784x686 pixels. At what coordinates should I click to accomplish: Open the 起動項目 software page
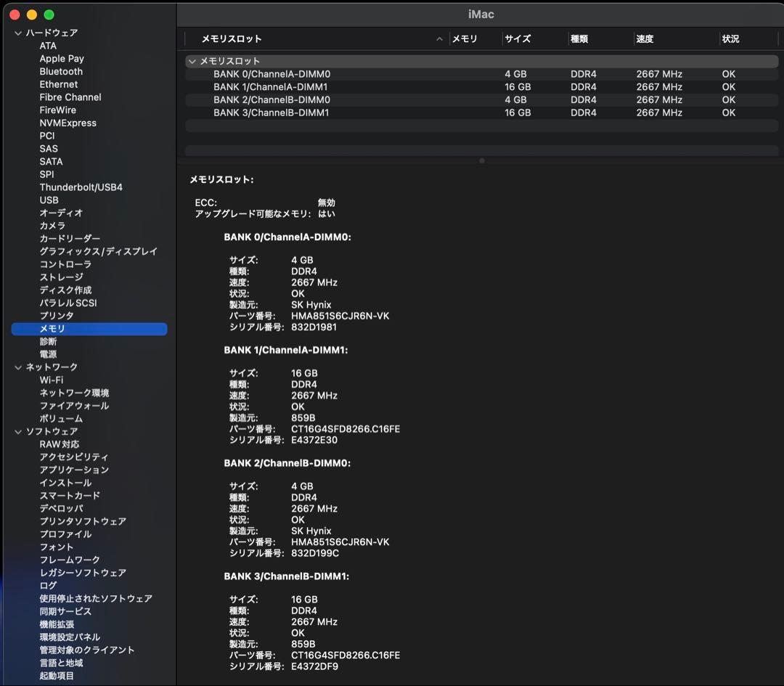tap(55, 676)
